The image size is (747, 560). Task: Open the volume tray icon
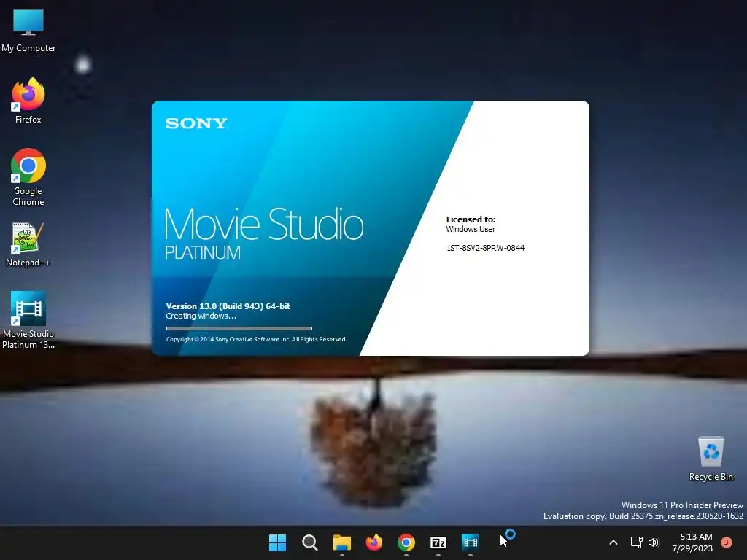654,542
